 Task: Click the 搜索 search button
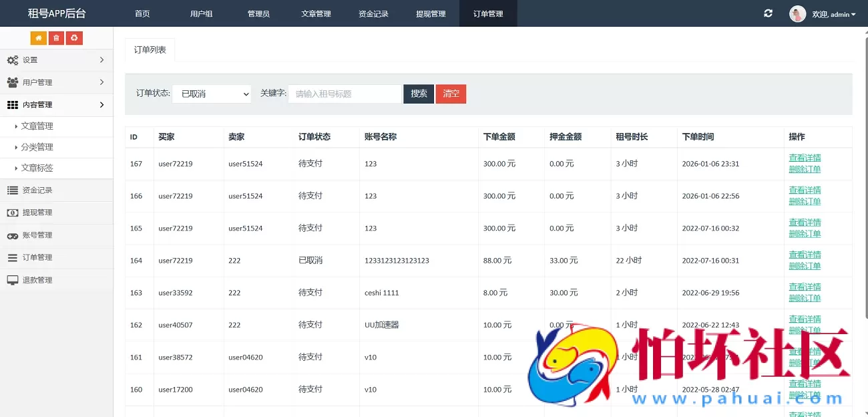[x=418, y=94]
